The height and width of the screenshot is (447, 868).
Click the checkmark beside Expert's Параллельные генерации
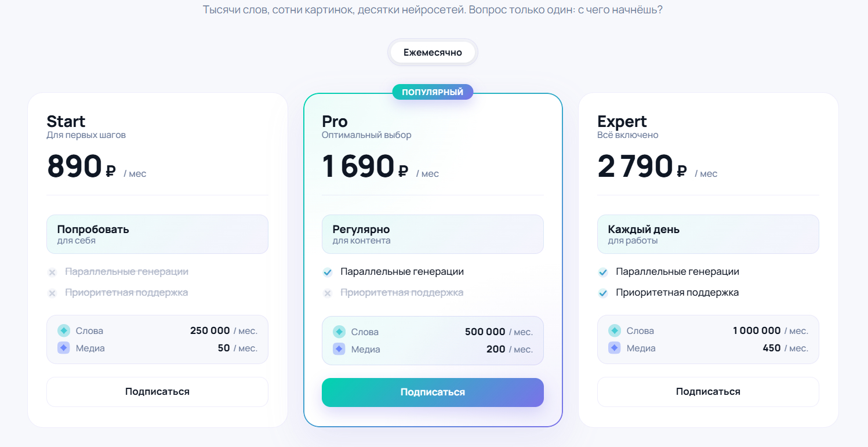coord(603,272)
